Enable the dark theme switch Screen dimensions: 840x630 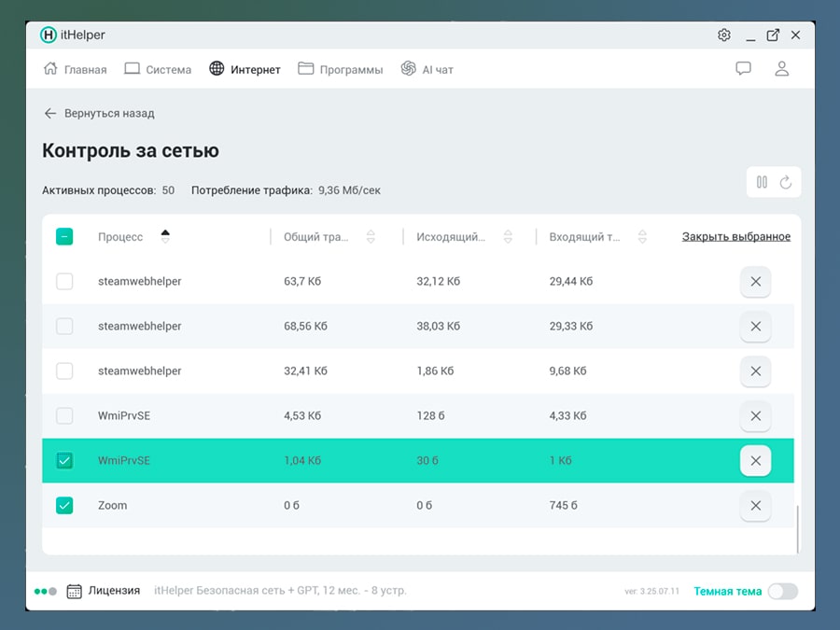[x=782, y=591]
